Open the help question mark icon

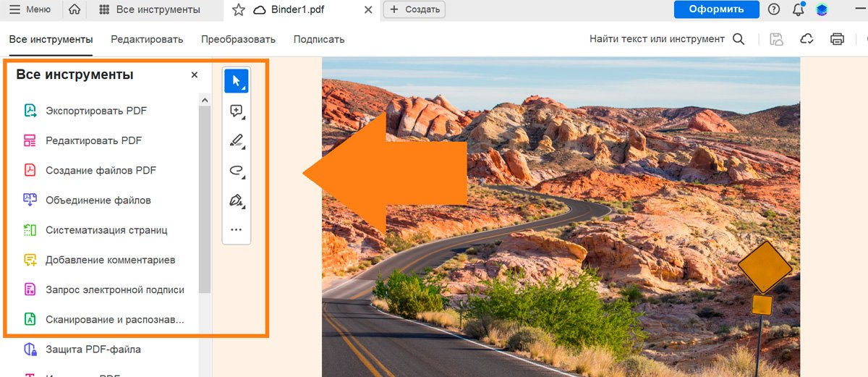coord(774,9)
